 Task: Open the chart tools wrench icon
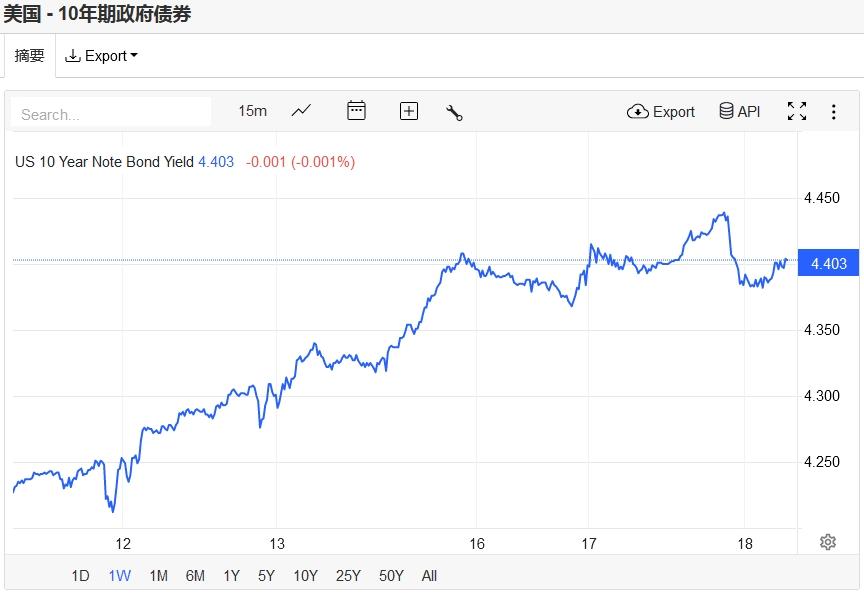click(454, 112)
